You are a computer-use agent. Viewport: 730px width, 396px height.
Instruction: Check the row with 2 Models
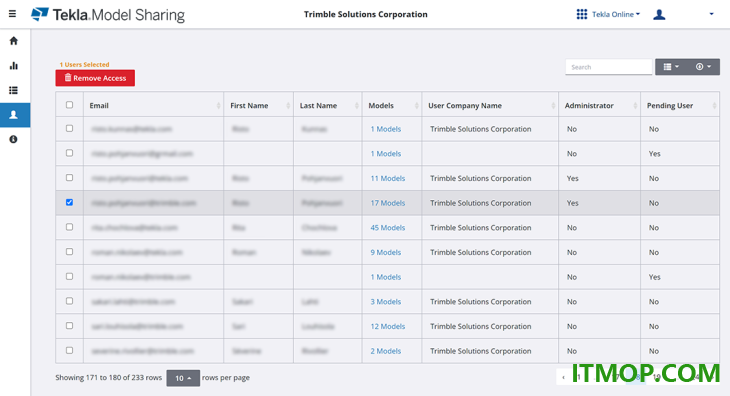coord(69,350)
